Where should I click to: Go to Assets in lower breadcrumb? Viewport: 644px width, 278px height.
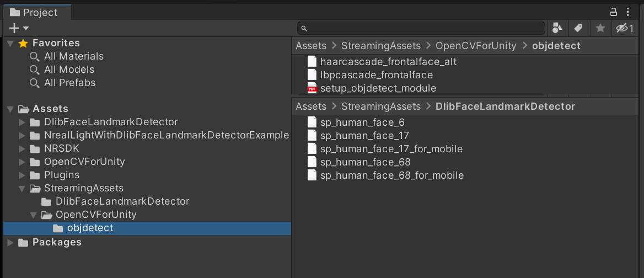(x=311, y=106)
